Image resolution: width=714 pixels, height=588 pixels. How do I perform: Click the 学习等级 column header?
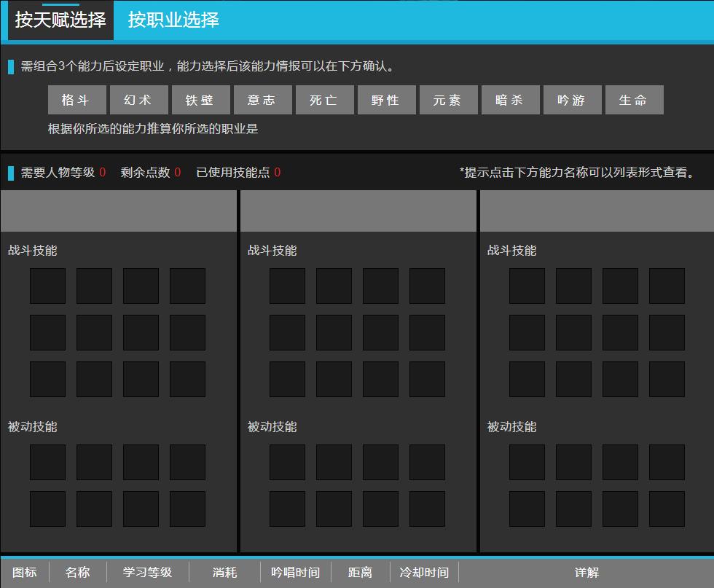[148, 573]
